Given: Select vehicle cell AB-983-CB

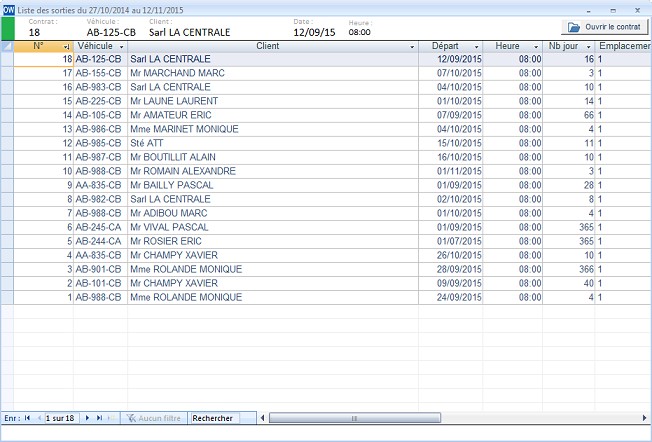Looking at the screenshot, I should [x=100, y=87].
